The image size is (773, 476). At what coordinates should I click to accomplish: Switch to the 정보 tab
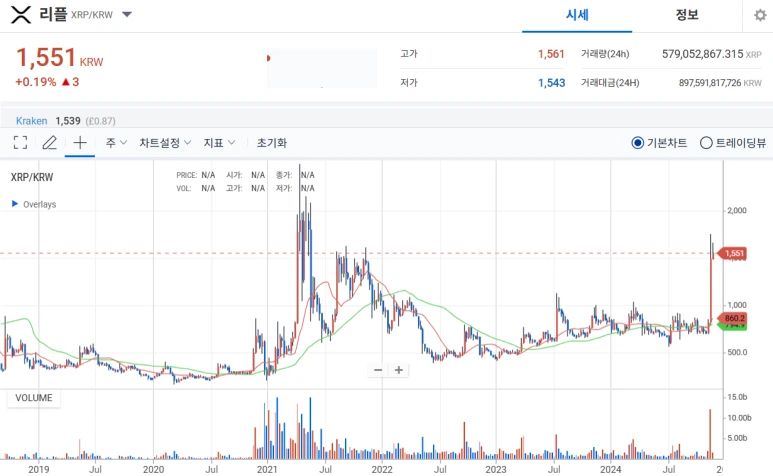click(687, 15)
